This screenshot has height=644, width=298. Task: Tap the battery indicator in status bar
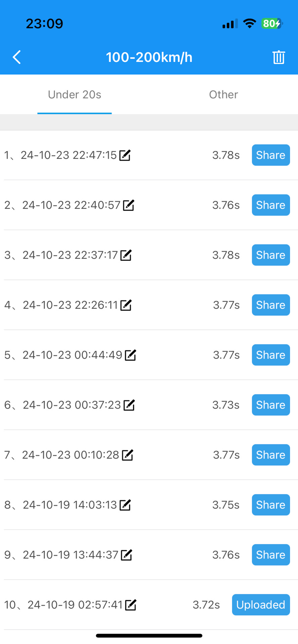(x=272, y=23)
